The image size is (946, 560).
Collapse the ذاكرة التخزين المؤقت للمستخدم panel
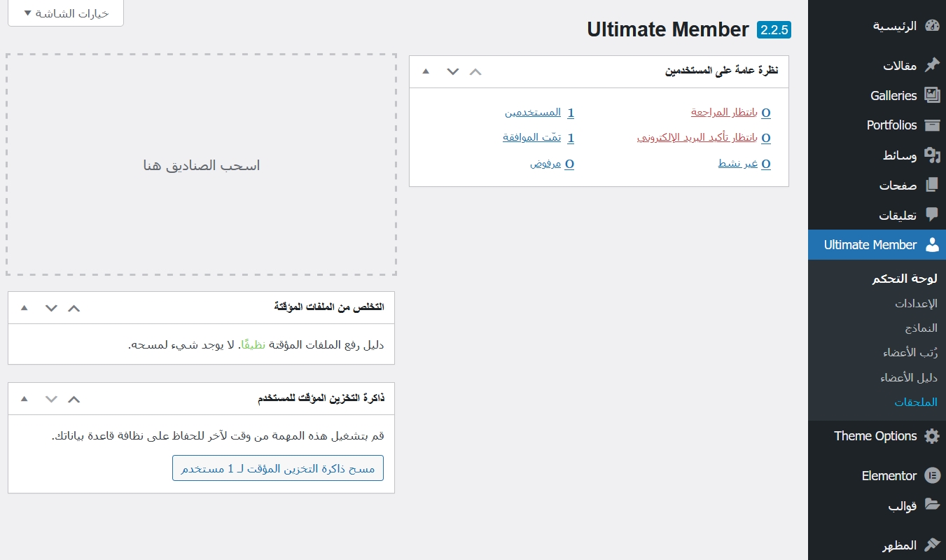coord(25,399)
